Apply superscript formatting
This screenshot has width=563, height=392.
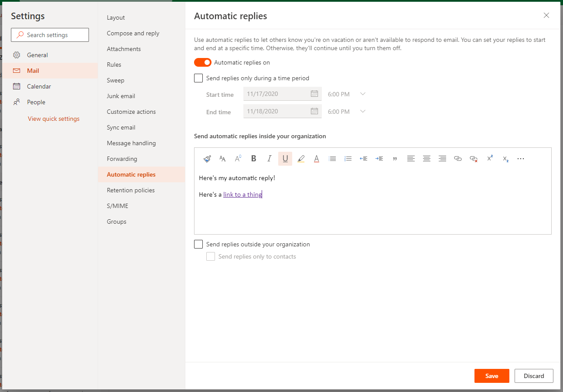click(x=490, y=159)
